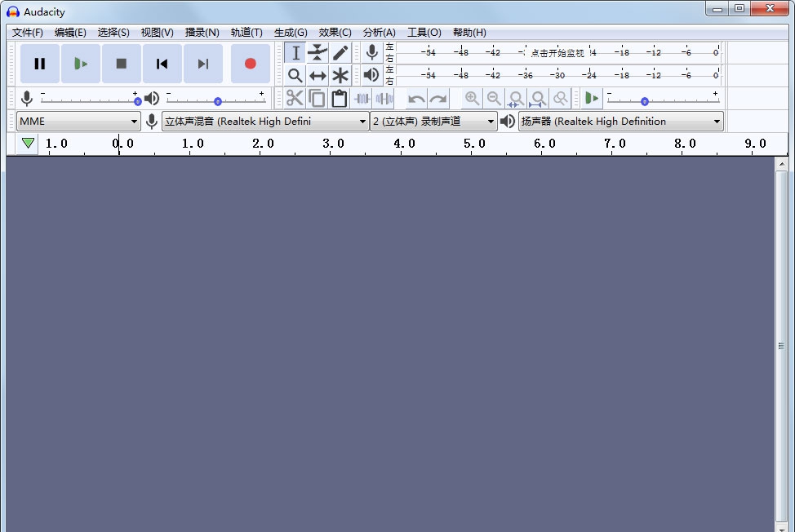Click the playback level meter bar
795x532 pixels.
click(557, 75)
